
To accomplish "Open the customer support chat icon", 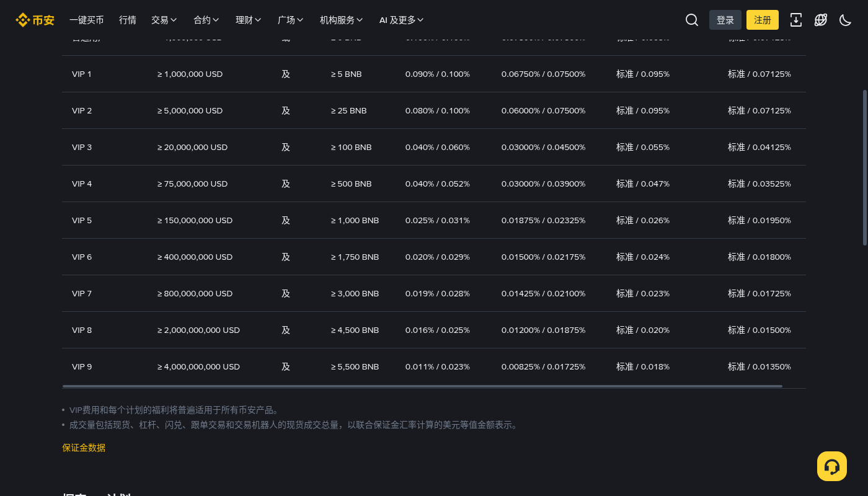I will (x=832, y=466).
